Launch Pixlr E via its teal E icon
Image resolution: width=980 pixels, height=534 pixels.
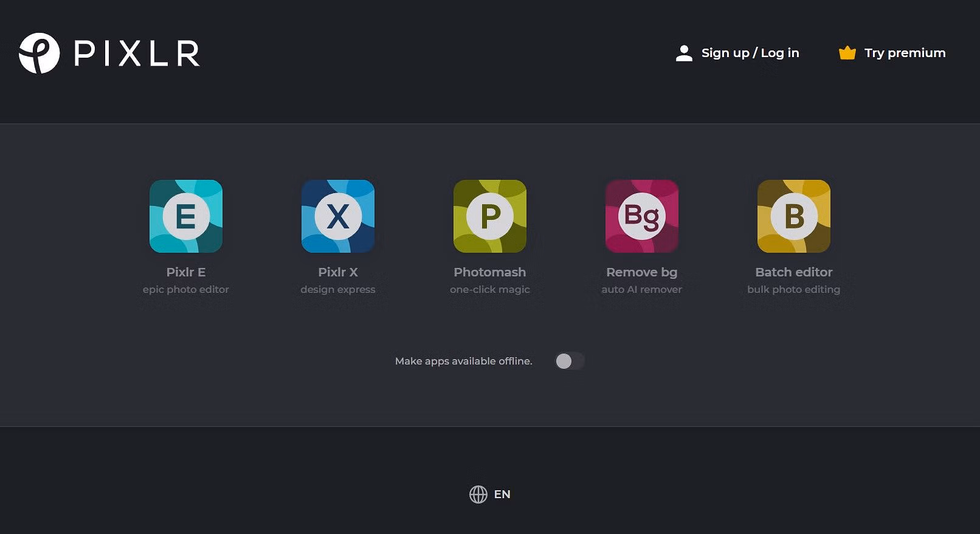coord(186,216)
